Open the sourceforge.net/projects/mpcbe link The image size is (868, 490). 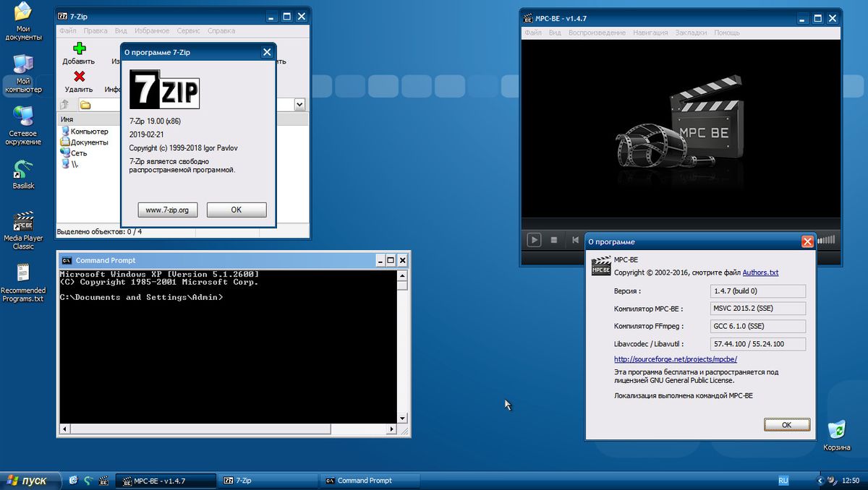pyautogui.click(x=675, y=358)
